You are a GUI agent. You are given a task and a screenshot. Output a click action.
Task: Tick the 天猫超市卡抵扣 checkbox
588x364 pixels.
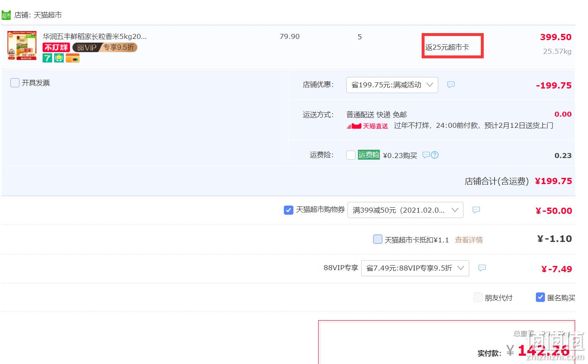coord(378,239)
